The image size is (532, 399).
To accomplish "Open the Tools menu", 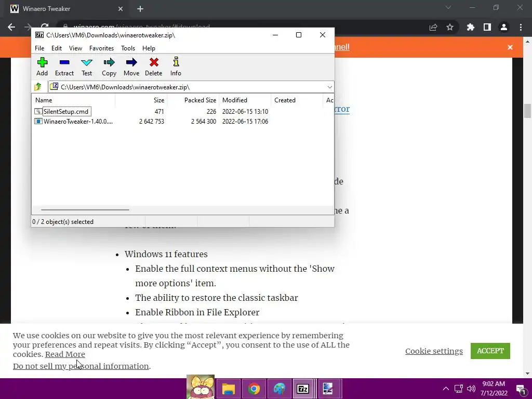I will point(128,48).
